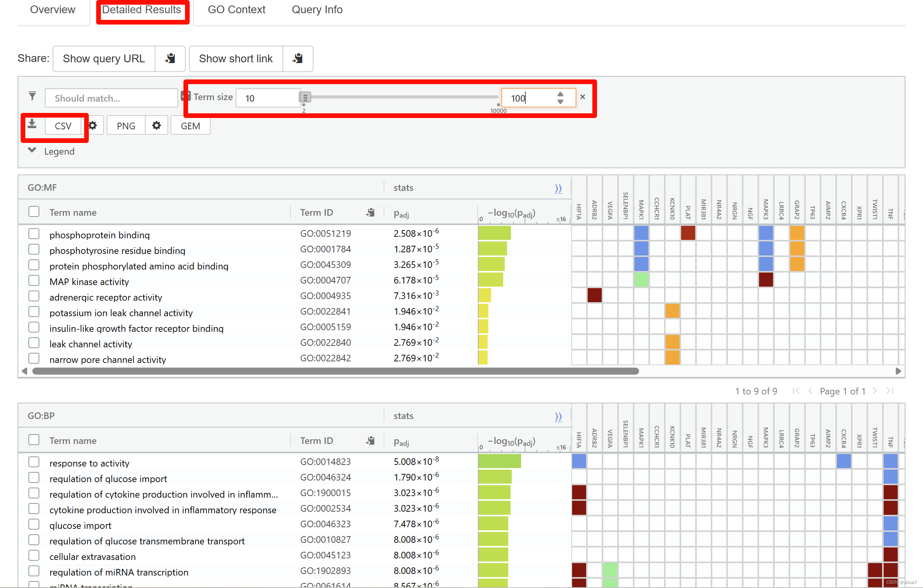Export results with the GEM button
Viewport: 923px width, 588px height.
tap(190, 126)
